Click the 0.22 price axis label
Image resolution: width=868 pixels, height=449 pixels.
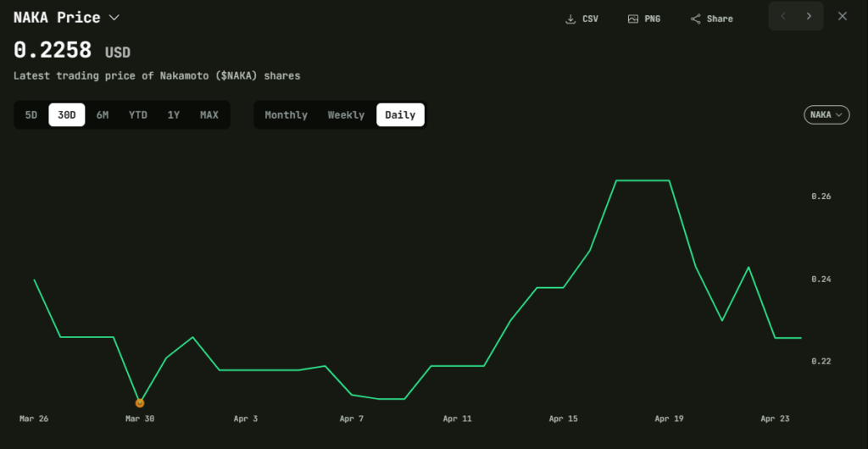821,361
